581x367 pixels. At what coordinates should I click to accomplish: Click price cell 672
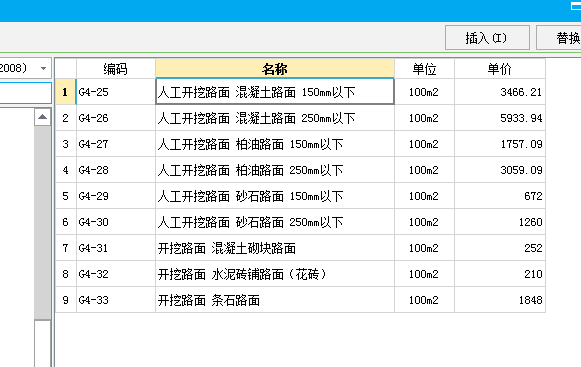(500, 196)
